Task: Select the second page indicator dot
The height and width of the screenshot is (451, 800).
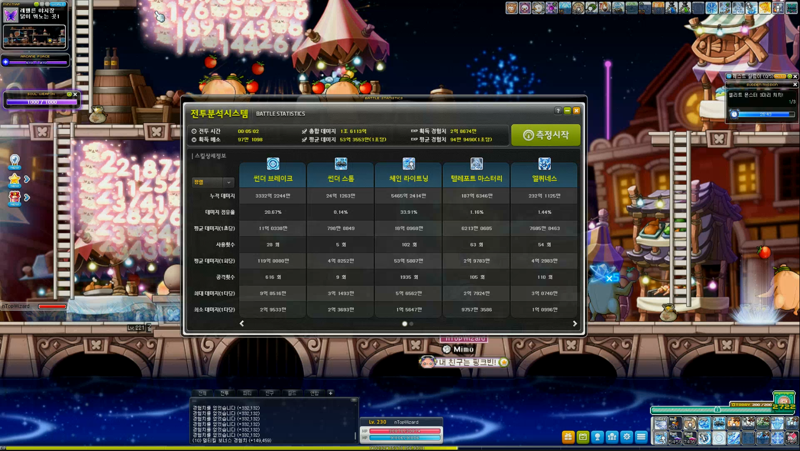Action: [411, 323]
